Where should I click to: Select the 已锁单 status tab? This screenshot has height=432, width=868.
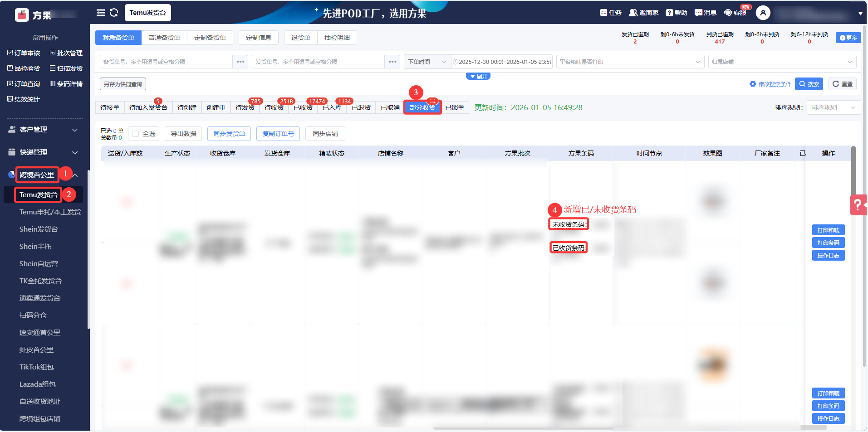455,107
